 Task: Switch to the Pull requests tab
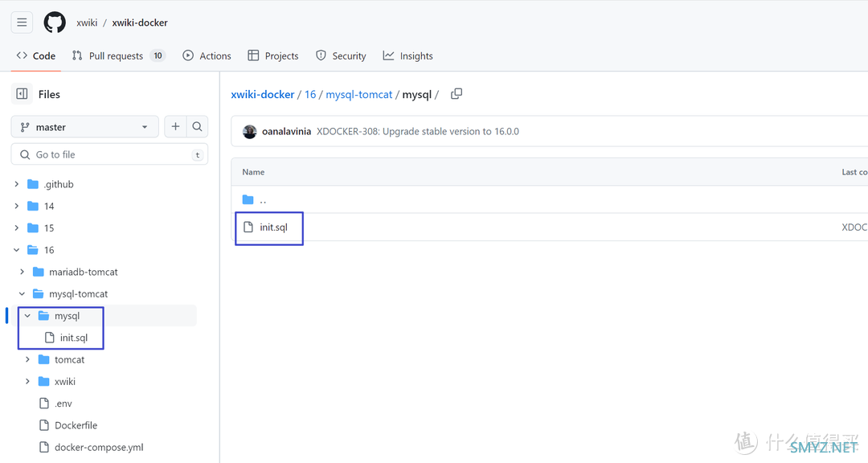tap(118, 56)
